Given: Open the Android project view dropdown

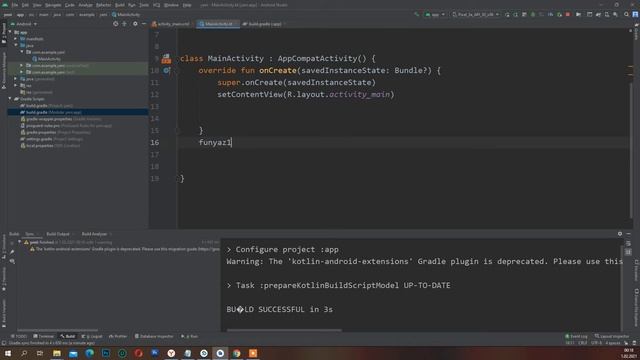Looking at the screenshot, I should click(24, 24).
